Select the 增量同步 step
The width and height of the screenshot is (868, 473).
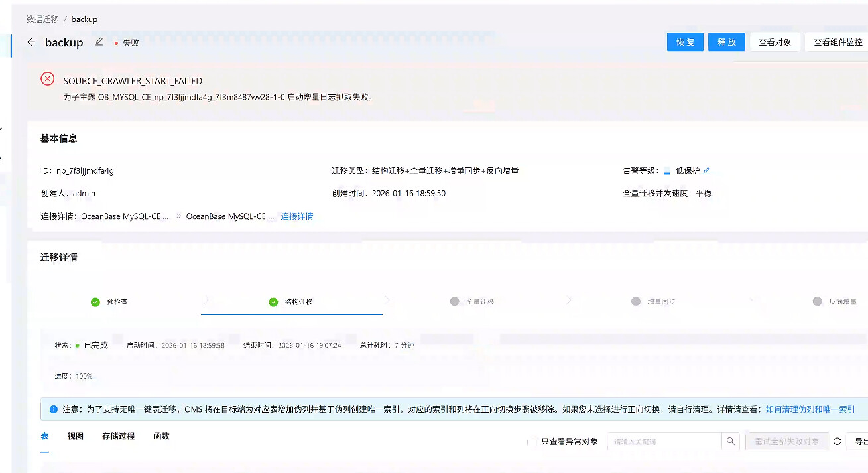coord(655,302)
